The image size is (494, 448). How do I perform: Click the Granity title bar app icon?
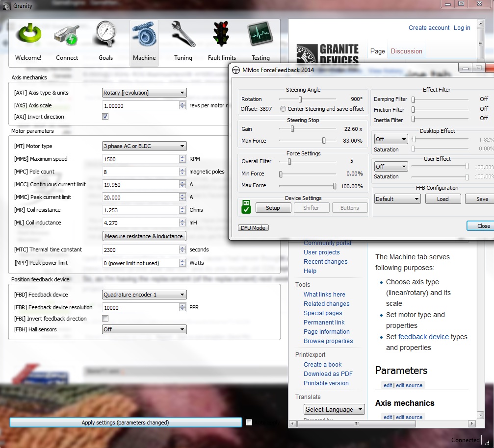point(6,6)
